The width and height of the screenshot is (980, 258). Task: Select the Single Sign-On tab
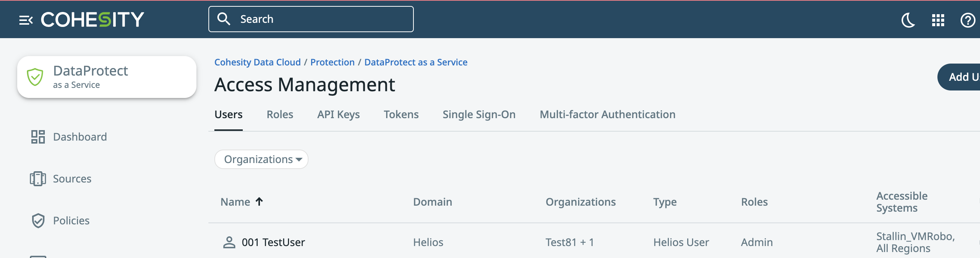pos(478,114)
